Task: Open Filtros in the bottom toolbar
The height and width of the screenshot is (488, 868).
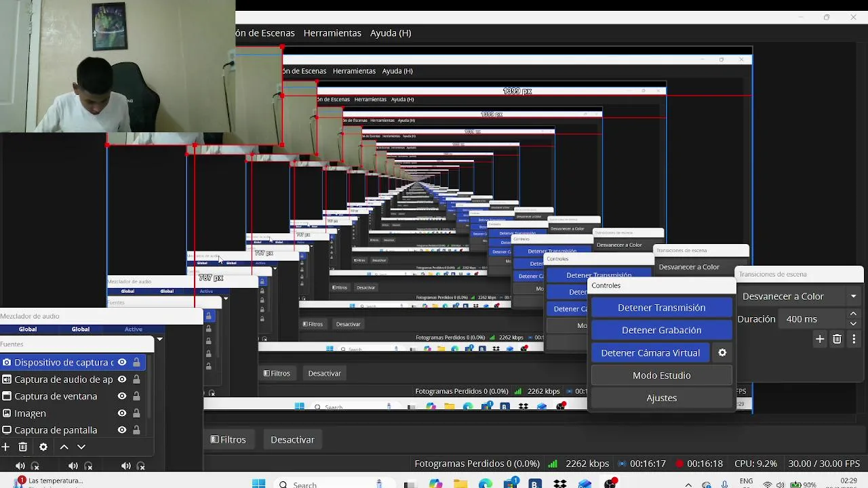Action: coord(228,439)
